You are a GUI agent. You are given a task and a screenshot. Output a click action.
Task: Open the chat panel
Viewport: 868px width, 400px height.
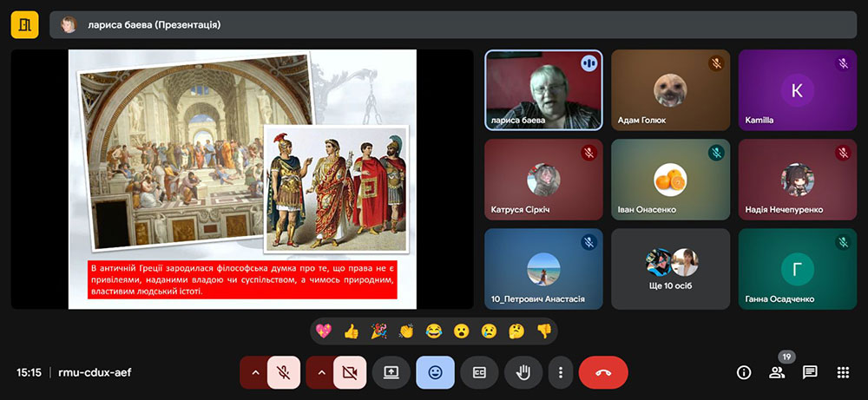click(x=809, y=372)
